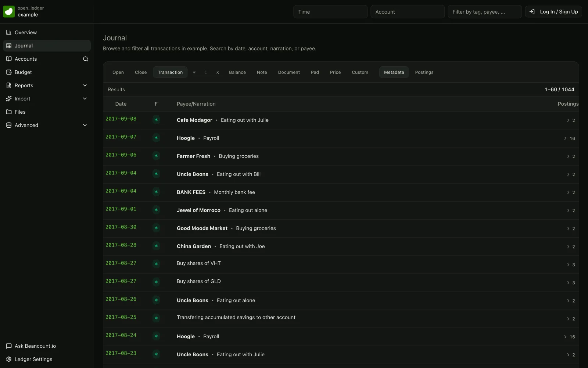Open the Overview page

click(47, 32)
